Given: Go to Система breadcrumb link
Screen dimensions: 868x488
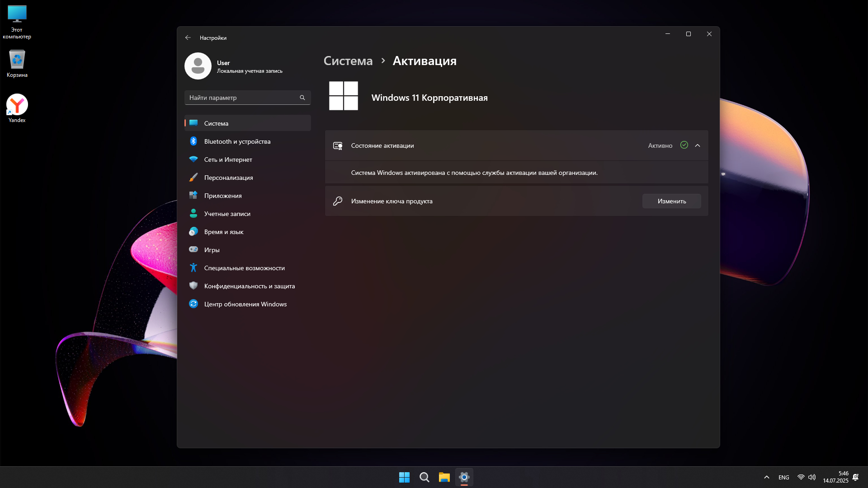Looking at the screenshot, I should click(x=348, y=61).
